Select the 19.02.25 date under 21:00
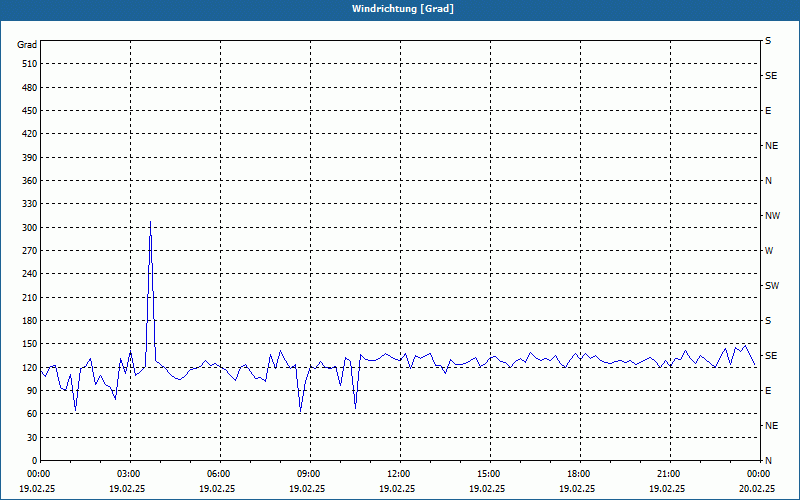The image size is (800, 500). point(667,488)
